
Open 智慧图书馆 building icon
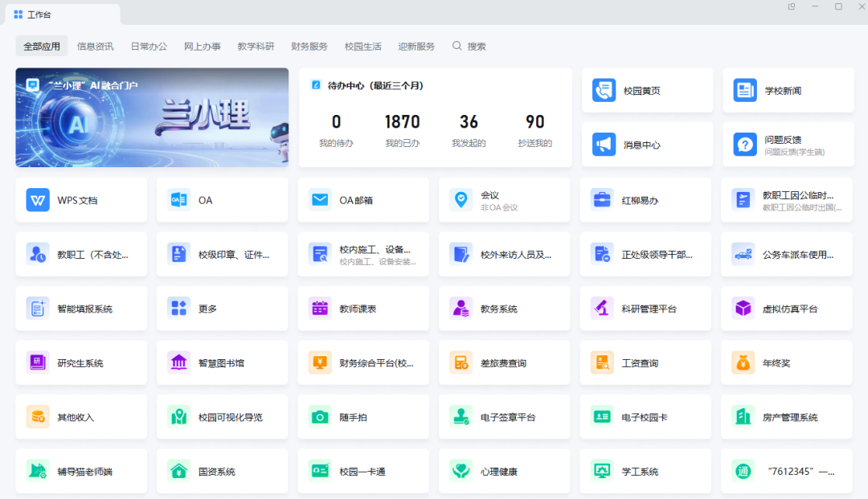178,362
